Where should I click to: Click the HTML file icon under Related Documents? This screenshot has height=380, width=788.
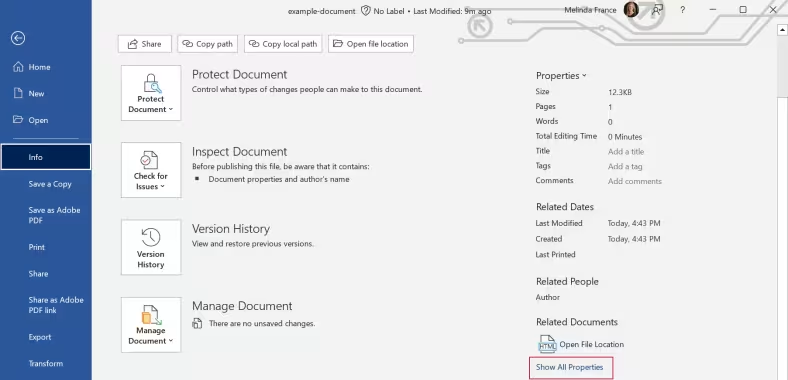point(547,344)
